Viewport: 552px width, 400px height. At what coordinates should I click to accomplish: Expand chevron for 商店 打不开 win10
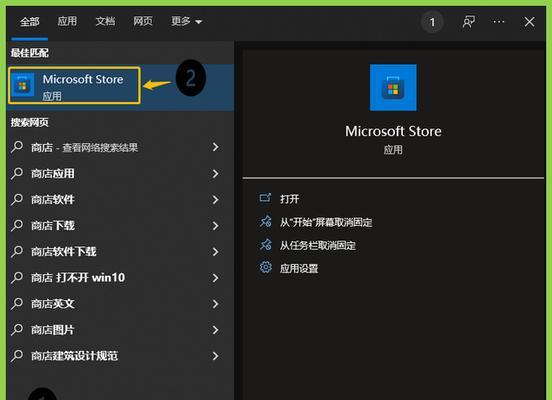pyautogui.click(x=215, y=278)
